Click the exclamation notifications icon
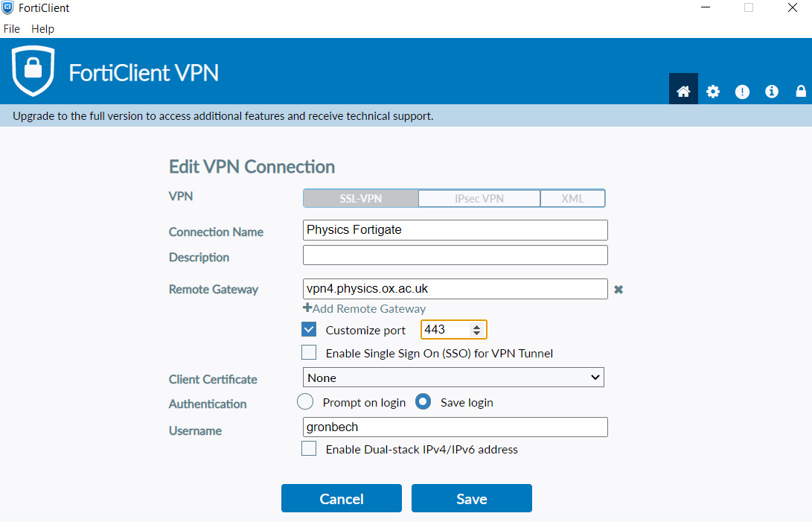812x522 pixels. 742,92
